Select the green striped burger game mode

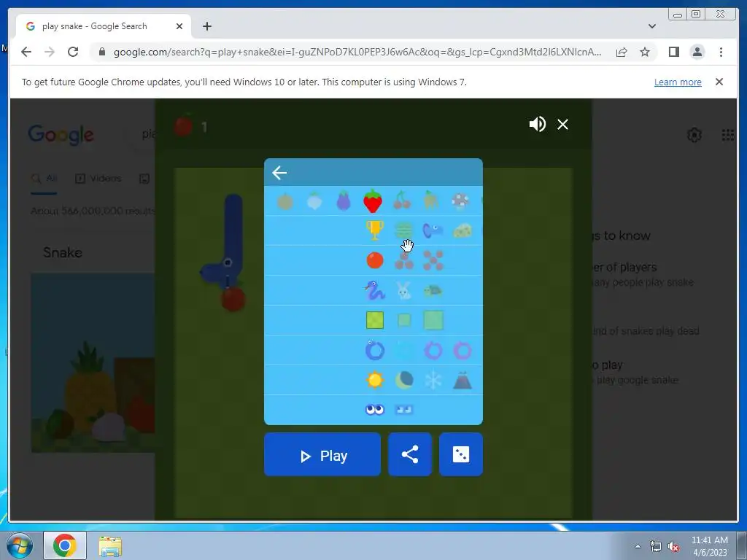click(x=404, y=231)
